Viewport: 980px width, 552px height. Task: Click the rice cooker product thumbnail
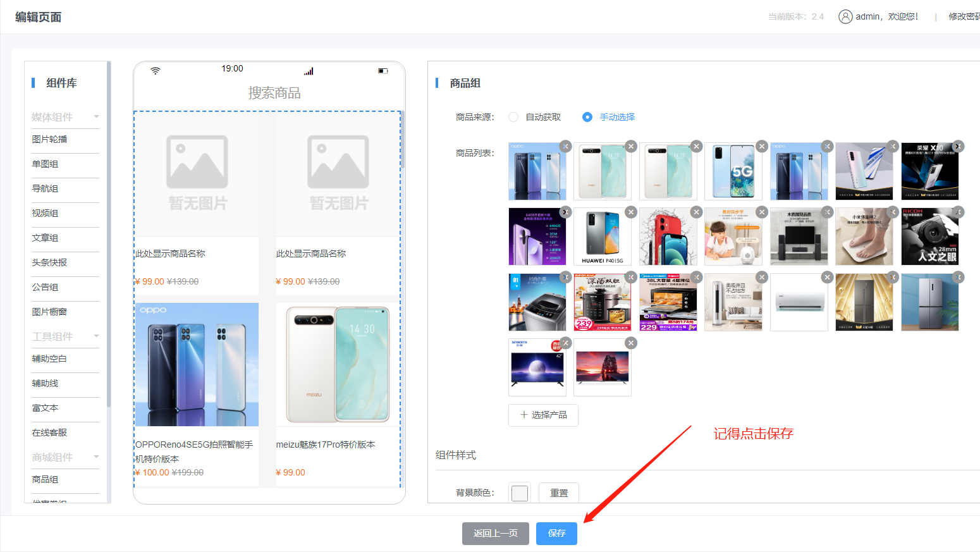click(603, 302)
